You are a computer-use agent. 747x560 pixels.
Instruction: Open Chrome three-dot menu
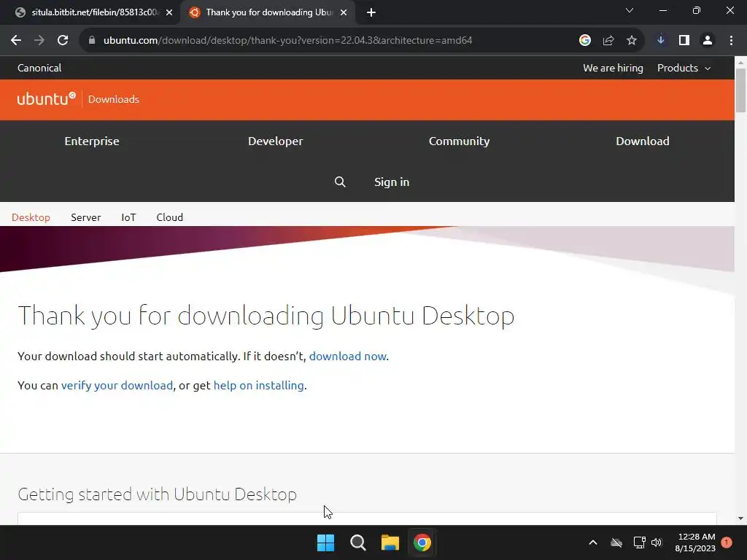coord(731,41)
